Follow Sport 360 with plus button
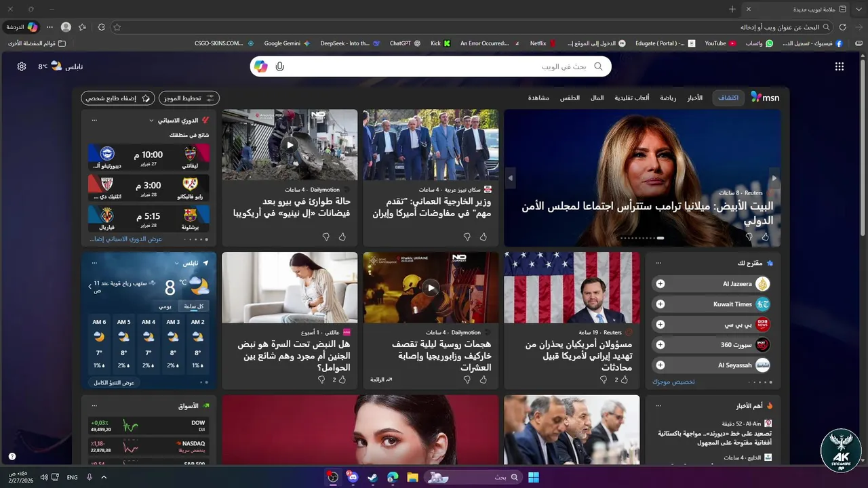 coord(660,345)
